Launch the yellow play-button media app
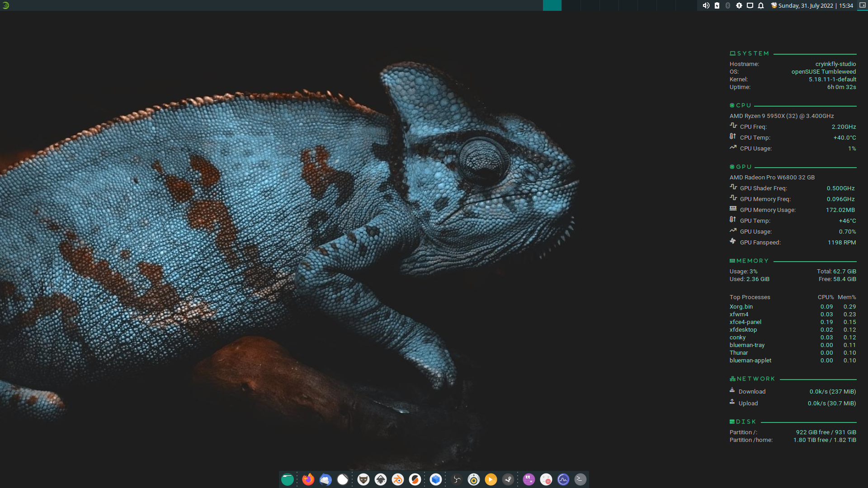The image size is (868, 488). click(490, 479)
